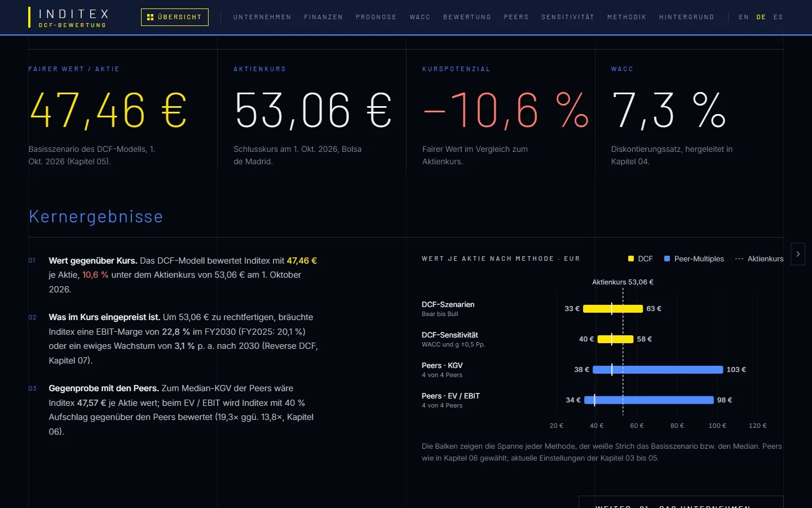Click the fair value 47,46 € figure
This screenshot has height=508, width=812.
point(108,110)
